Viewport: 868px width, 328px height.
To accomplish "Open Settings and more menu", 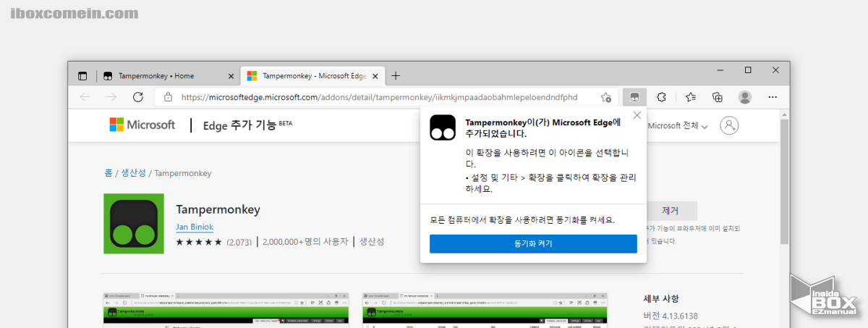I will click(773, 97).
